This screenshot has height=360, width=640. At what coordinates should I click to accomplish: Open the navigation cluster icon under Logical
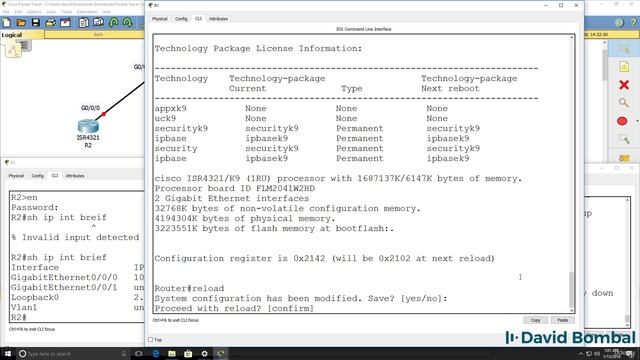[x=13, y=50]
